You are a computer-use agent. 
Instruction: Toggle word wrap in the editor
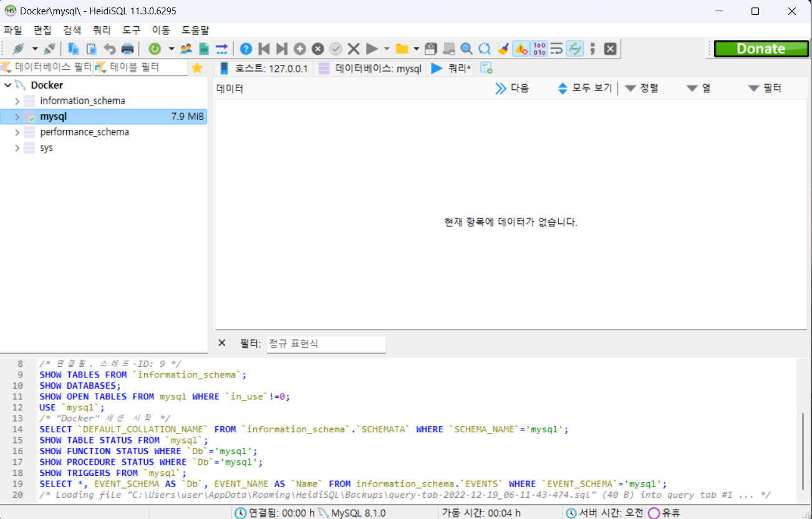tap(557, 49)
